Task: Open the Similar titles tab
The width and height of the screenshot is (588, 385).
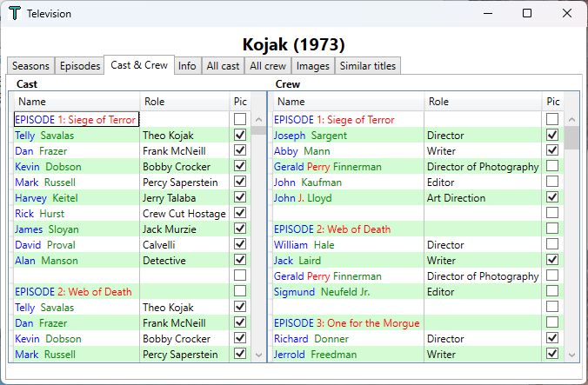Action: [x=367, y=66]
